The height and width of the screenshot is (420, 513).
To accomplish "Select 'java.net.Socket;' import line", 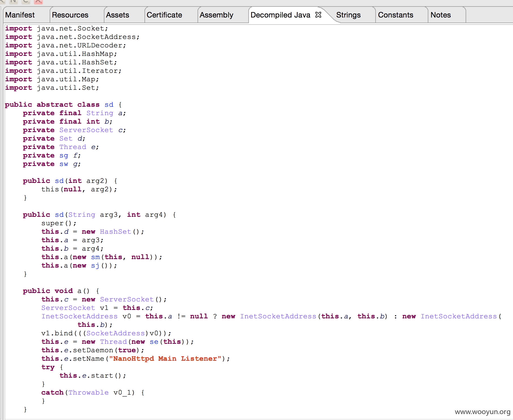I will click(73, 29).
